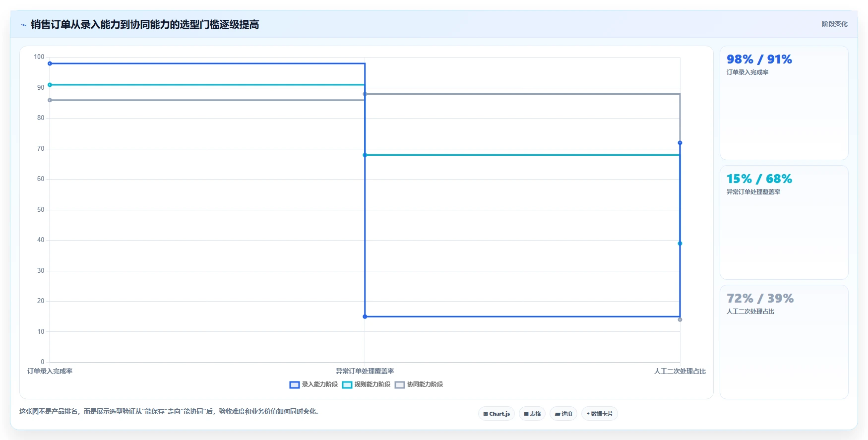Click the teal data point at 91 on 订单录入完成率
Viewport: 868px width, 440px height.
click(x=50, y=85)
